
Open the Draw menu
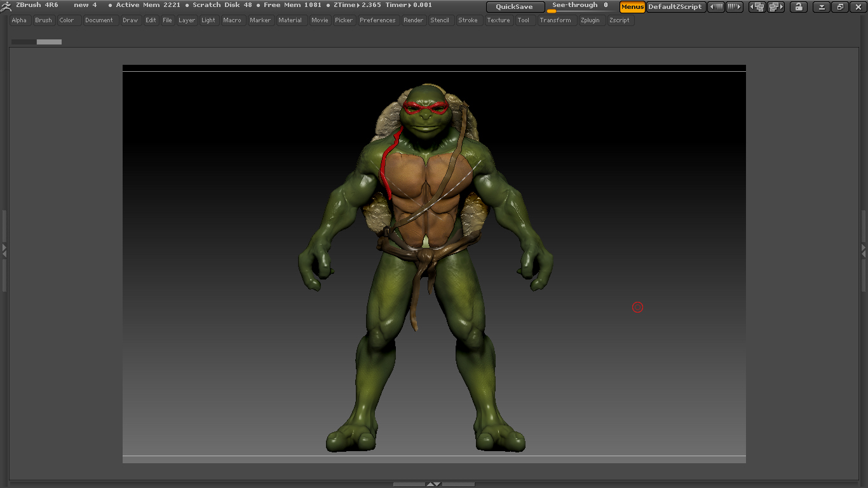(x=130, y=20)
